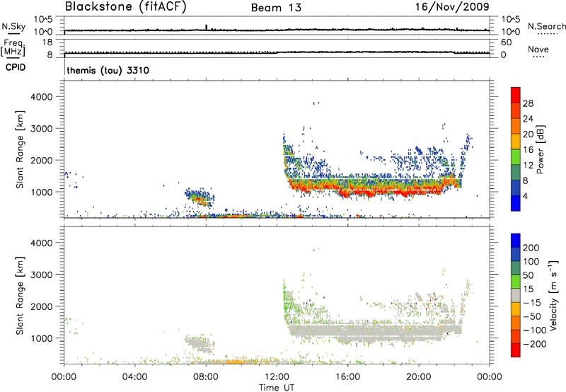
Task: Click the 'Blackstone (fitACF)' title text
Action: pyautogui.click(x=126, y=6)
